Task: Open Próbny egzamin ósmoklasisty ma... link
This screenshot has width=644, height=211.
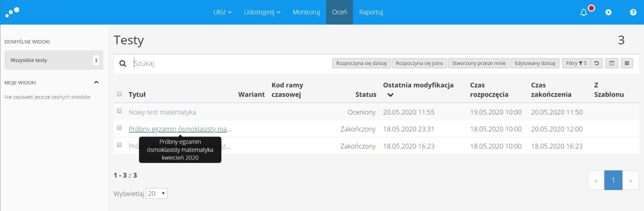Action: coord(180,129)
